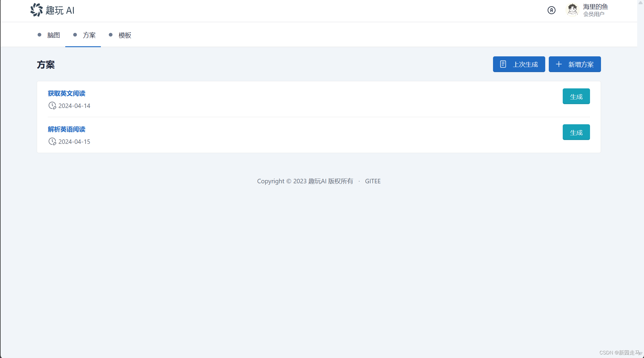Click plus icon on 新增方案 button
The width and height of the screenshot is (644, 358).
tap(559, 64)
